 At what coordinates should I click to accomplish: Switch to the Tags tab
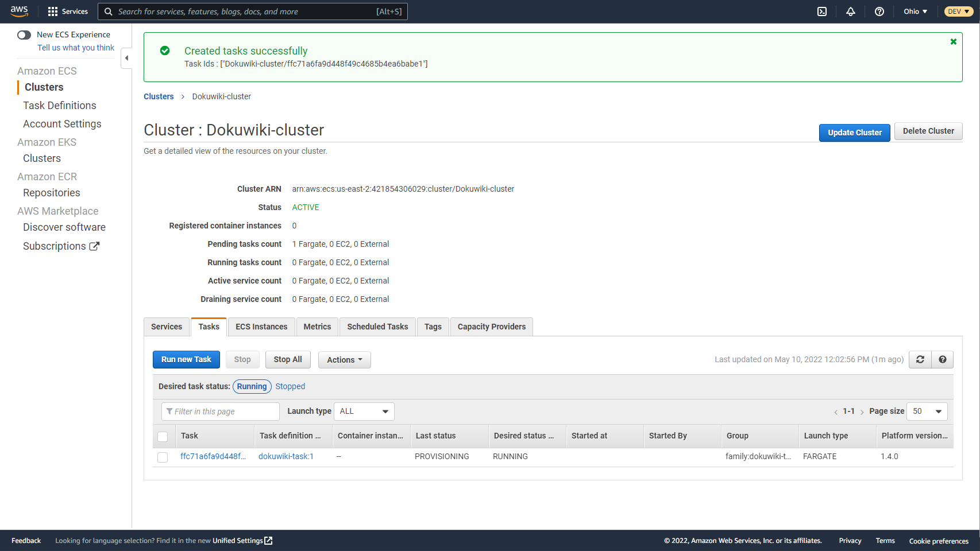tap(433, 327)
